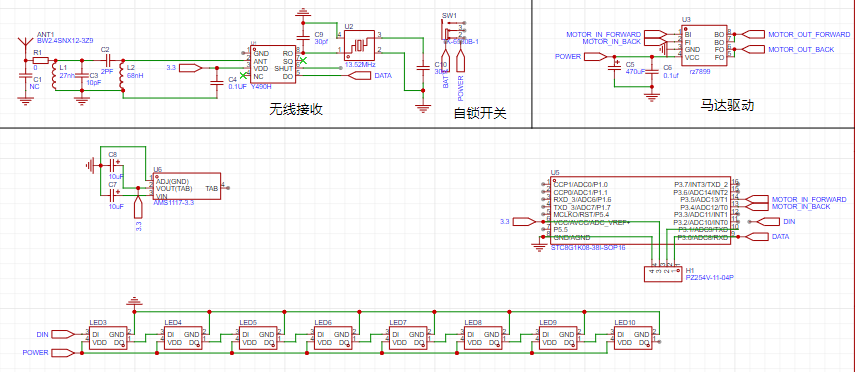Click the ground symbol above LED3
This screenshot has height=372, width=855.
click(x=134, y=302)
